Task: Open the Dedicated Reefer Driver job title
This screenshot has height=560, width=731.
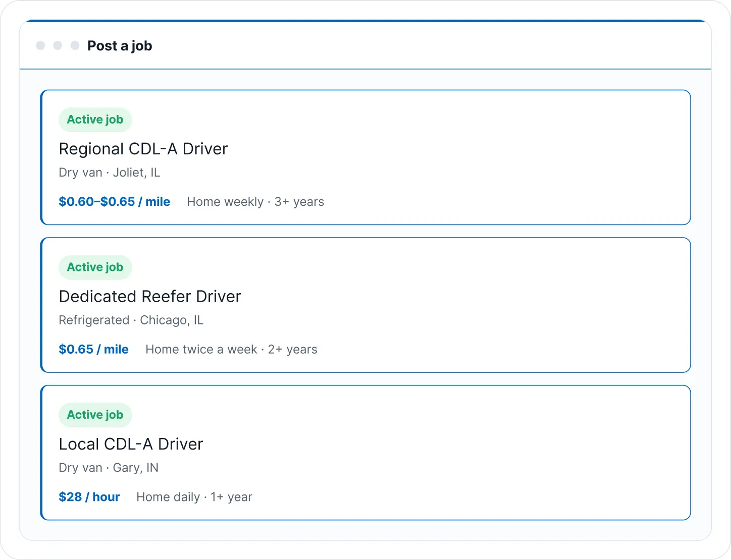Action: tap(150, 297)
